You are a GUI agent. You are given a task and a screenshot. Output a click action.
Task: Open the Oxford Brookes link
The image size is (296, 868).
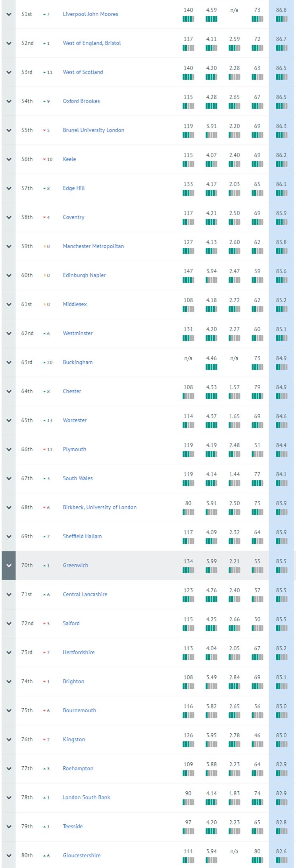tap(81, 101)
